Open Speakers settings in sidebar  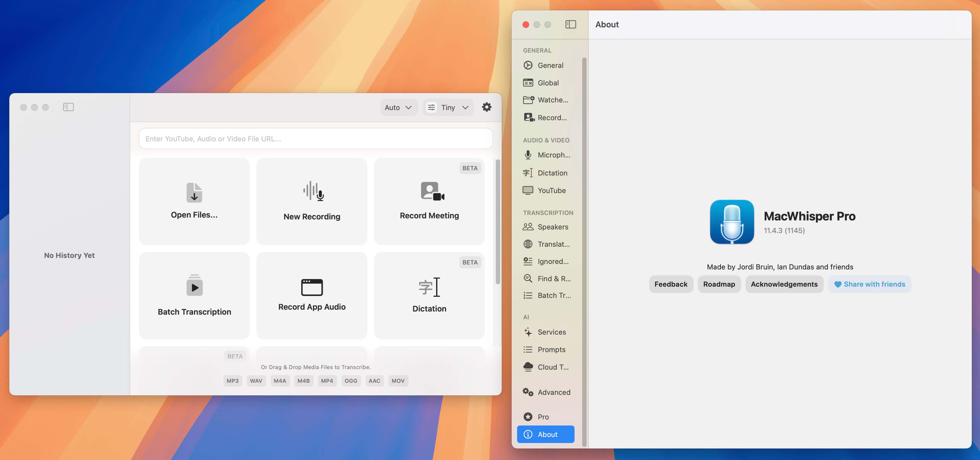coord(546,227)
